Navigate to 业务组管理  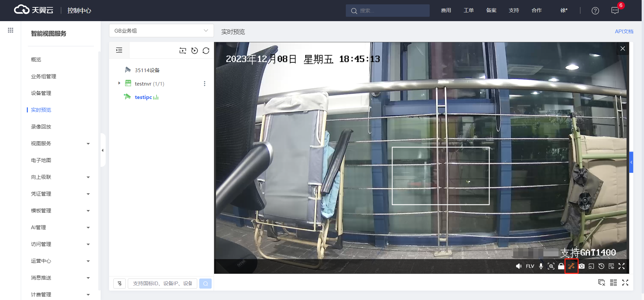[44, 76]
